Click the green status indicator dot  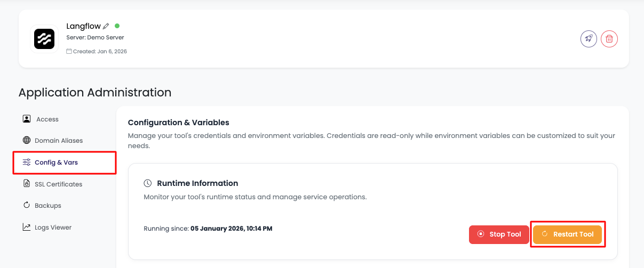[x=117, y=26]
